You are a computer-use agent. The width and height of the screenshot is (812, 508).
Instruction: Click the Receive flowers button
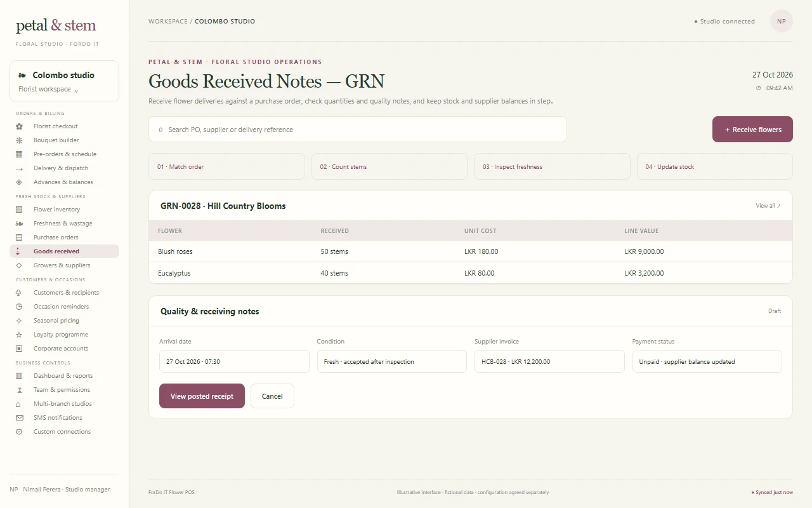pos(752,129)
